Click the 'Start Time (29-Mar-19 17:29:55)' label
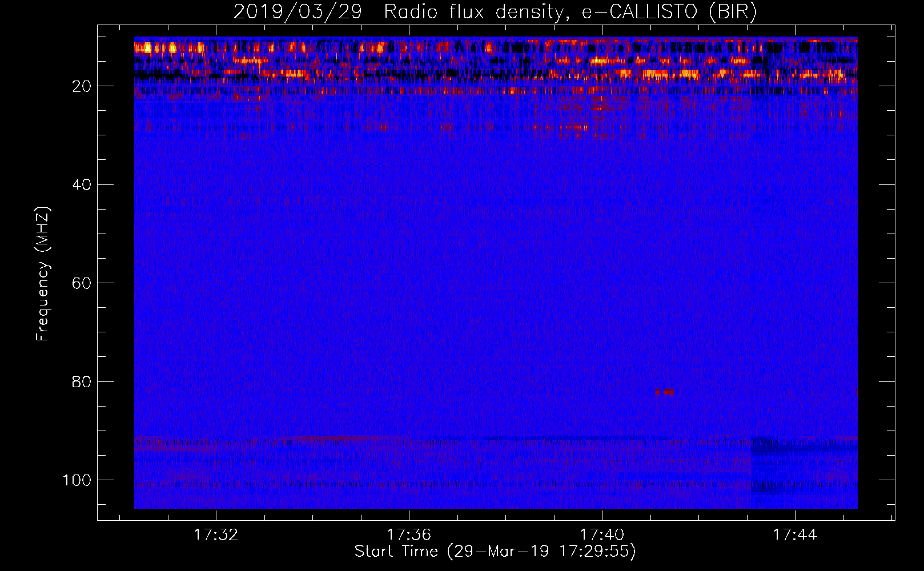 [x=495, y=552]
